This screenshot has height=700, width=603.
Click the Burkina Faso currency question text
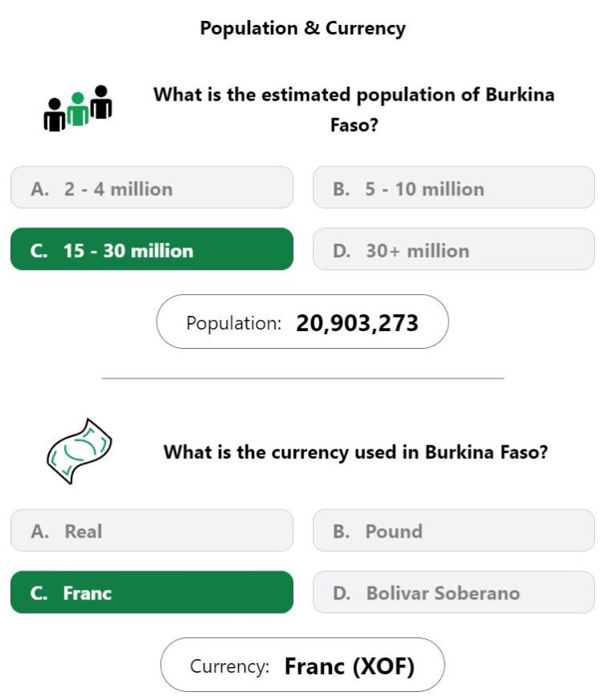click(x=355, y=452)
